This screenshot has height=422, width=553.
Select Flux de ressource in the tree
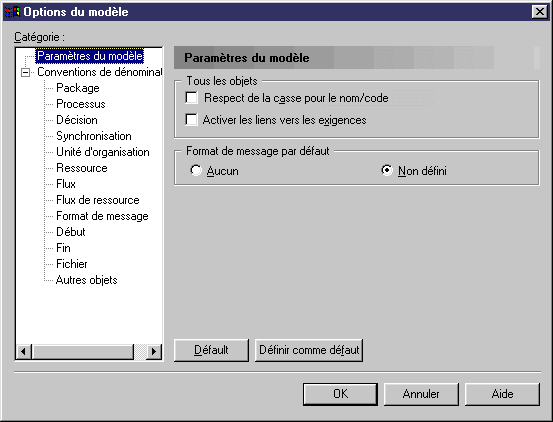pyautogui.click(x=98, y=200)
